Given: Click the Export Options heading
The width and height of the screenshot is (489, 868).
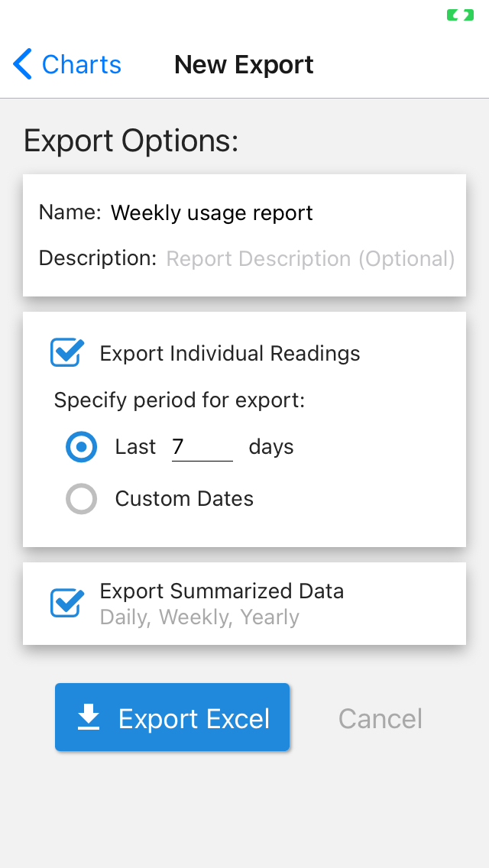Looking at the screenshot, I should pos(131,141).
